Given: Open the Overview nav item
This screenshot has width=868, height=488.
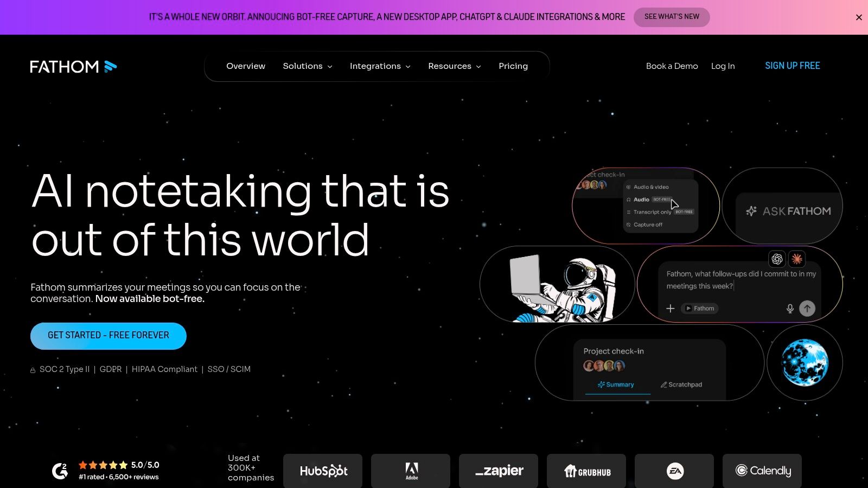Looking at the screenshot, I should tap(246, 66).
